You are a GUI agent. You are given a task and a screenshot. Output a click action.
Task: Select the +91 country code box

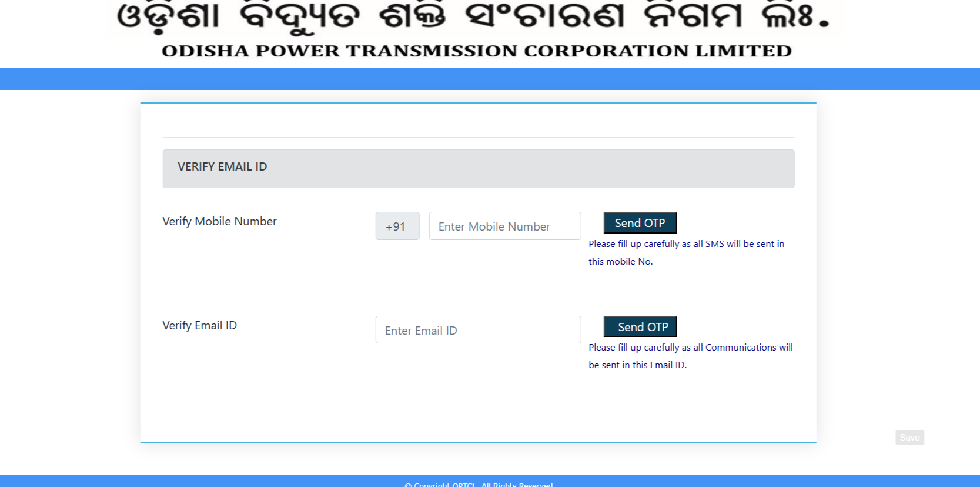pyautogui.click(x=397, y=226)
